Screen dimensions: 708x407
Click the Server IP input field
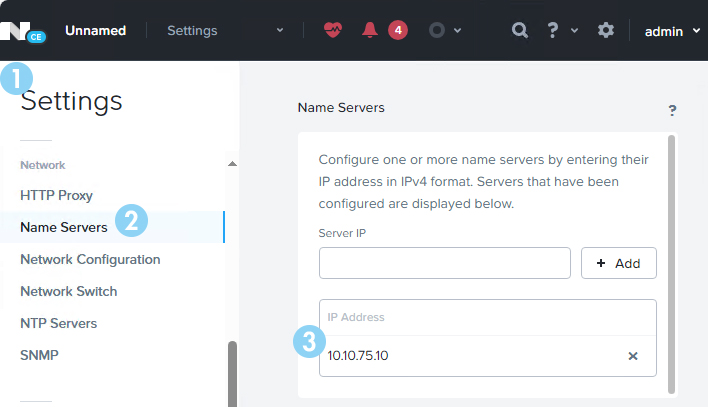pos(445,263)
